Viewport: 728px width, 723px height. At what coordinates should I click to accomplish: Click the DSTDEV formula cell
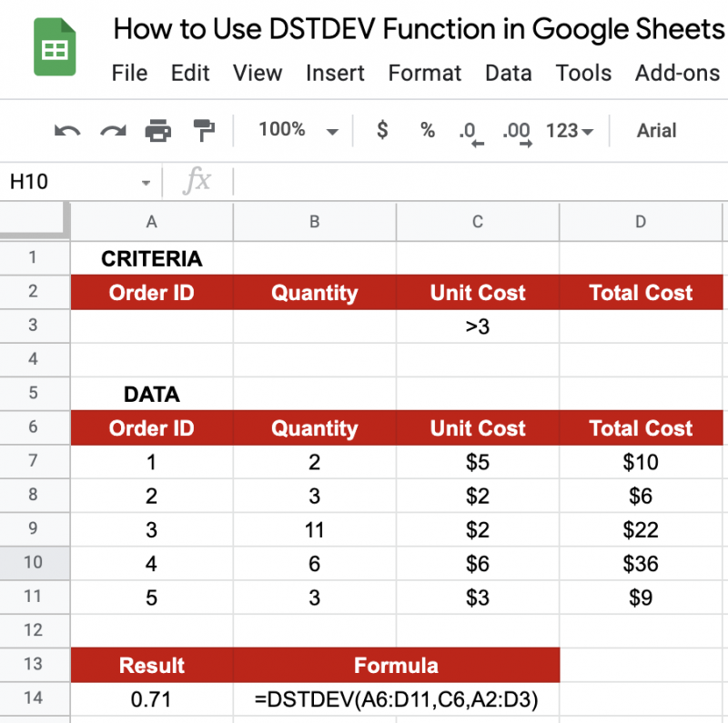[x=396, y=698]
